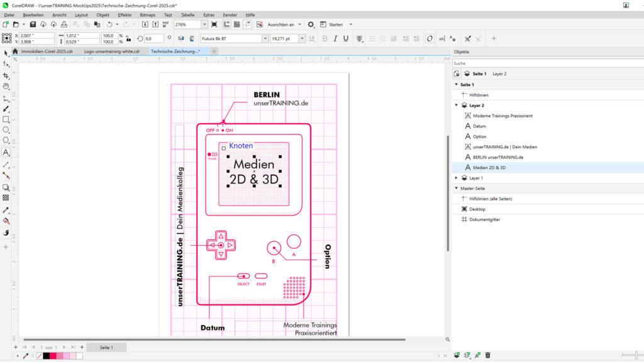The width and height of the screenshot is (644, 362).
Task: Click the Edit text ab| icon
Action: [x=442, y=38]
